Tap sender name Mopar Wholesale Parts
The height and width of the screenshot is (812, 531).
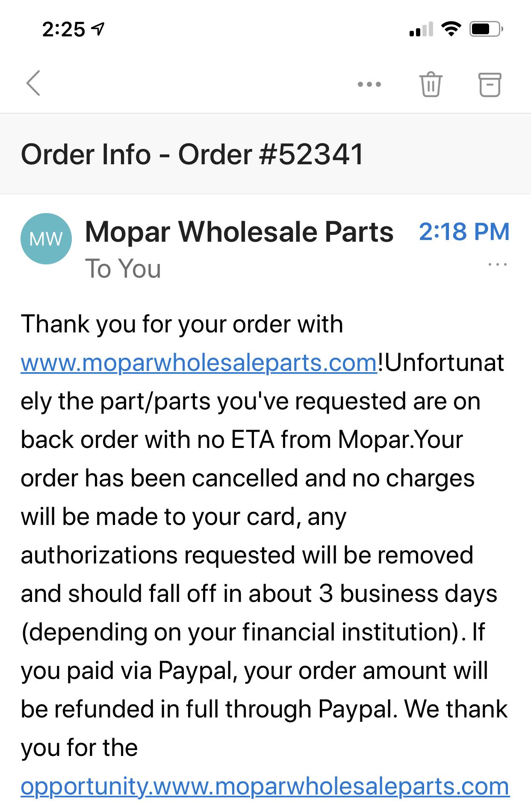point(239,232)
